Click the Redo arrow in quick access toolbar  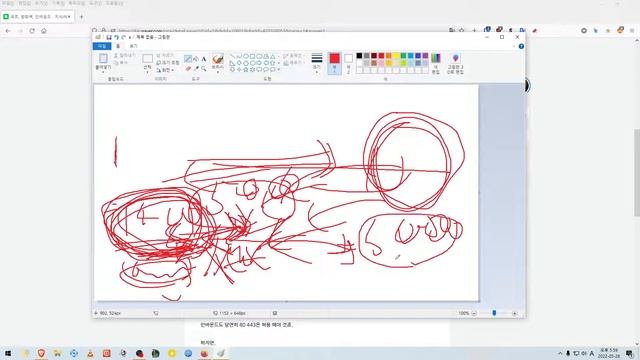pos(123,37)
